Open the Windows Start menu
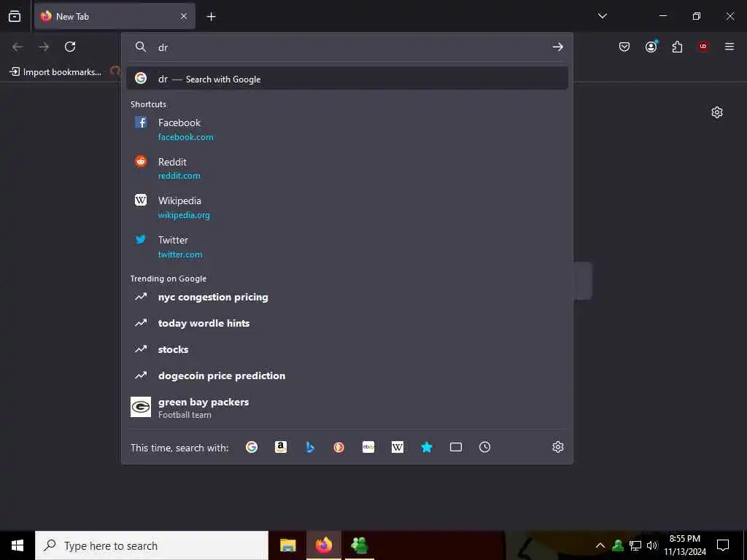The width and height of the screenshot is (747, 560). pos(18,545)
